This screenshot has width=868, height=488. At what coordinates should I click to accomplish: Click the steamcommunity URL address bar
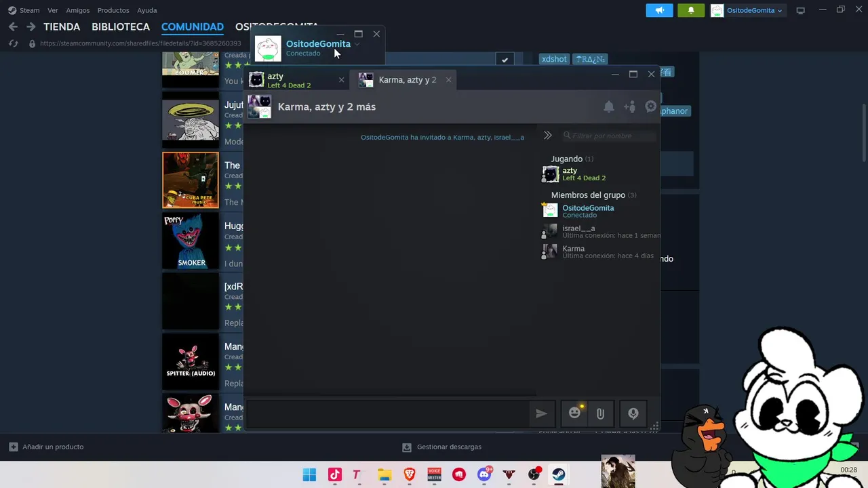click(x=140, y=43)
